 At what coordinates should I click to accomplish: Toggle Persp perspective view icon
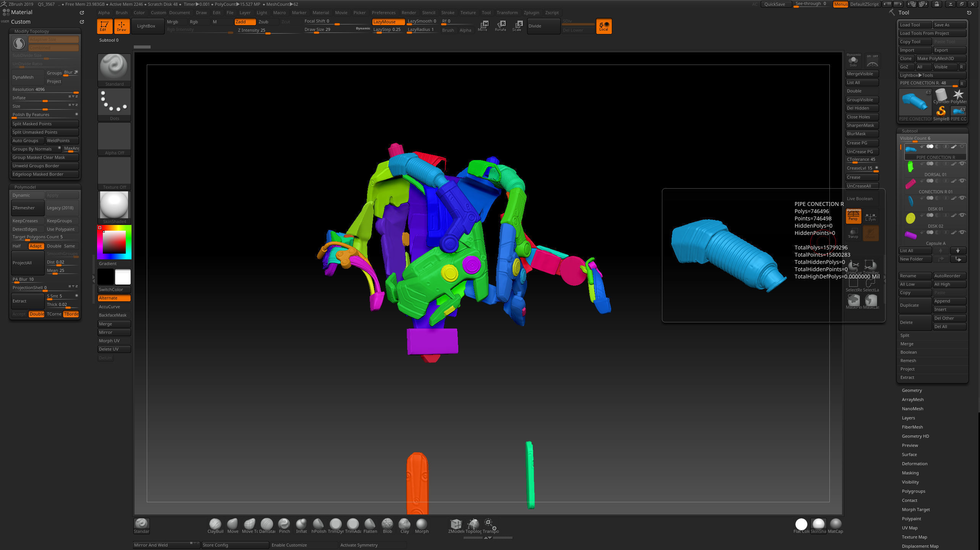pyautogui.click(x=853, y=216)
